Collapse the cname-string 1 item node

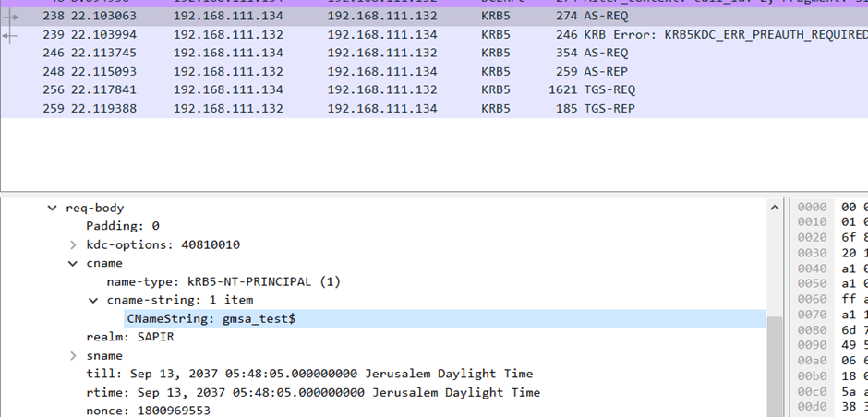tap(93, 300)
